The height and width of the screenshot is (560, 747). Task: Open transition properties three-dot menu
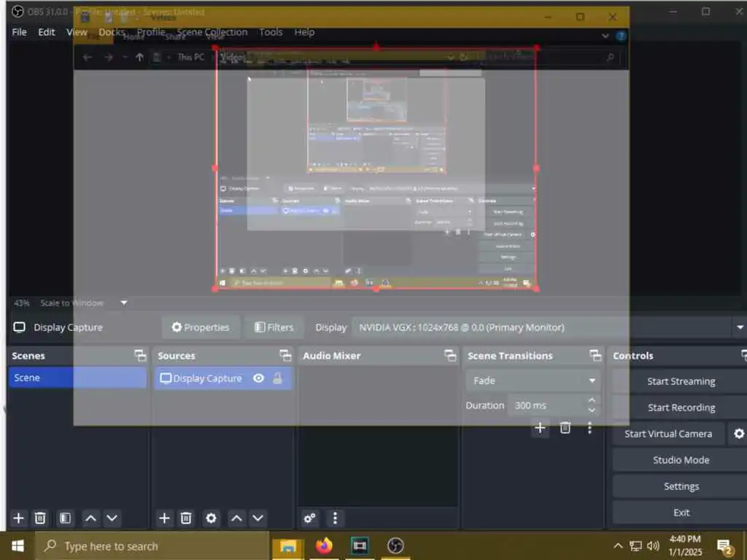[589, 427]
